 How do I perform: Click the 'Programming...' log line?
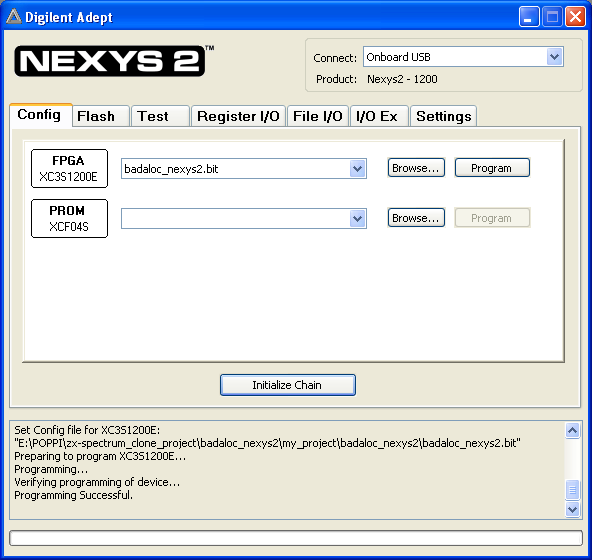coord(51,469)
